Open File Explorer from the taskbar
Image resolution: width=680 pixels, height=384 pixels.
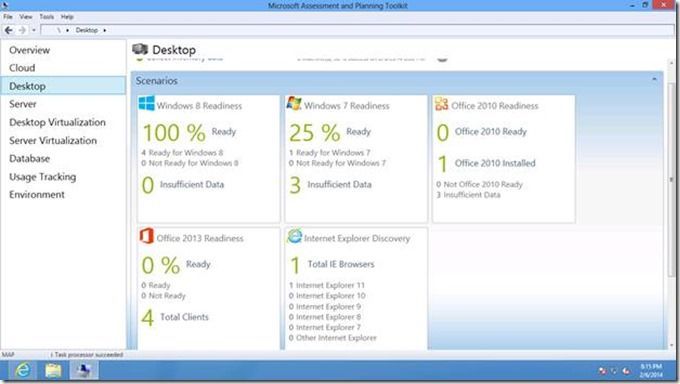tap(53, 370)
